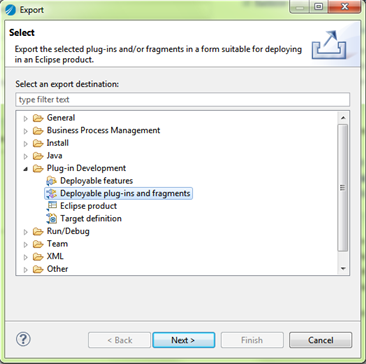
Task: Click the disabled Finish button
Action: pos(252,340)
